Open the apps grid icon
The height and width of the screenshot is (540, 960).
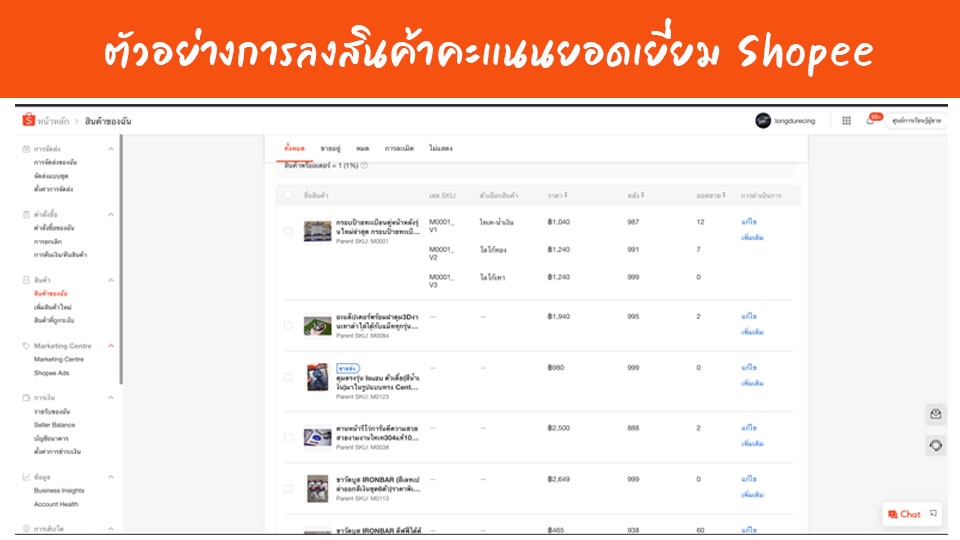[846, 121]
